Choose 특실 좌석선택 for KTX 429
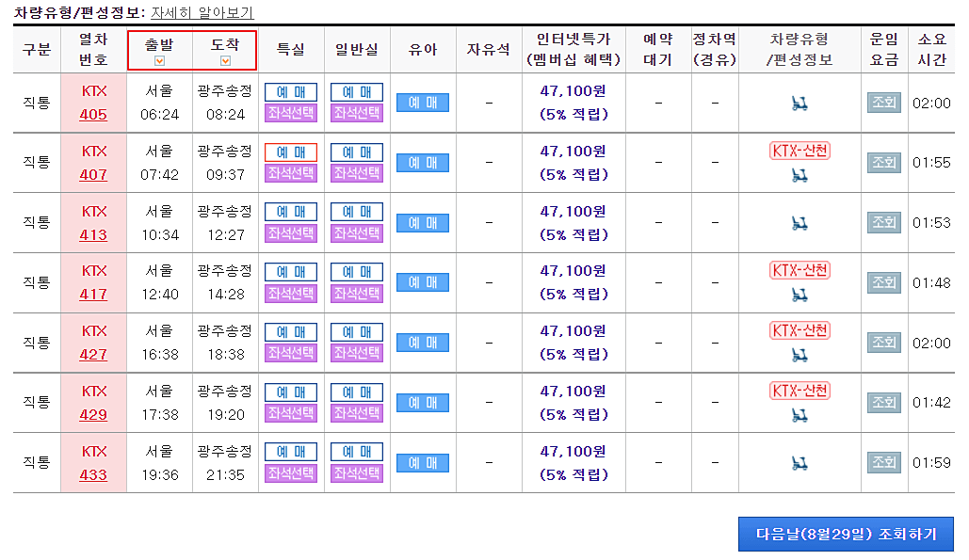 tap(291, 413)
